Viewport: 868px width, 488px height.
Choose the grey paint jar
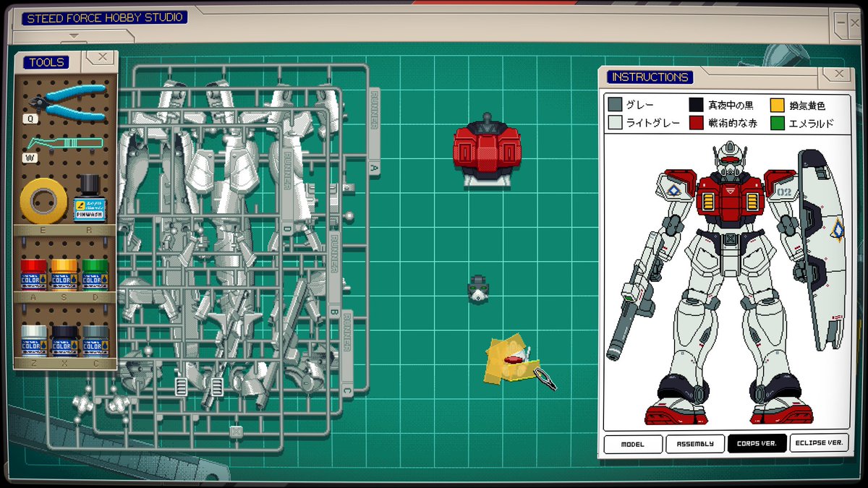tap(95, 341)
